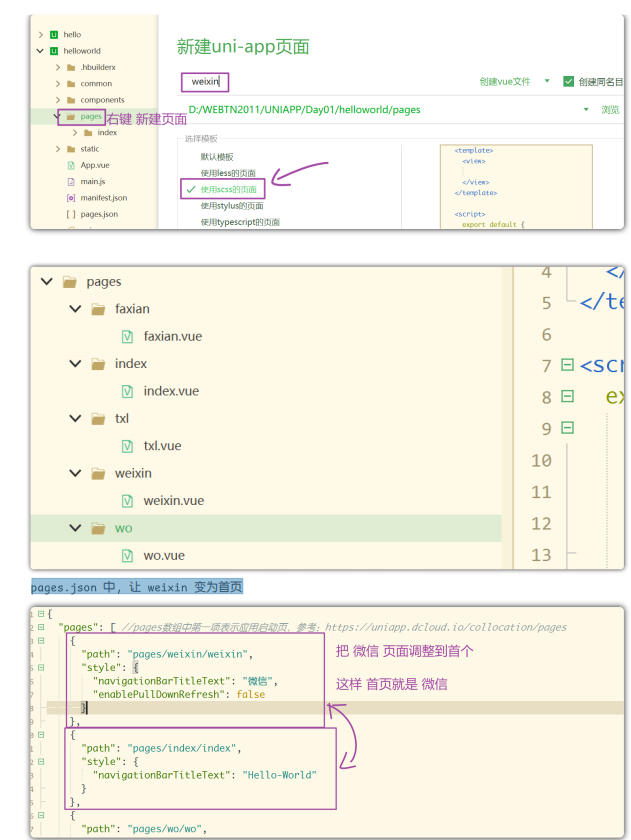Click the wo folder icon

[98, 528]
